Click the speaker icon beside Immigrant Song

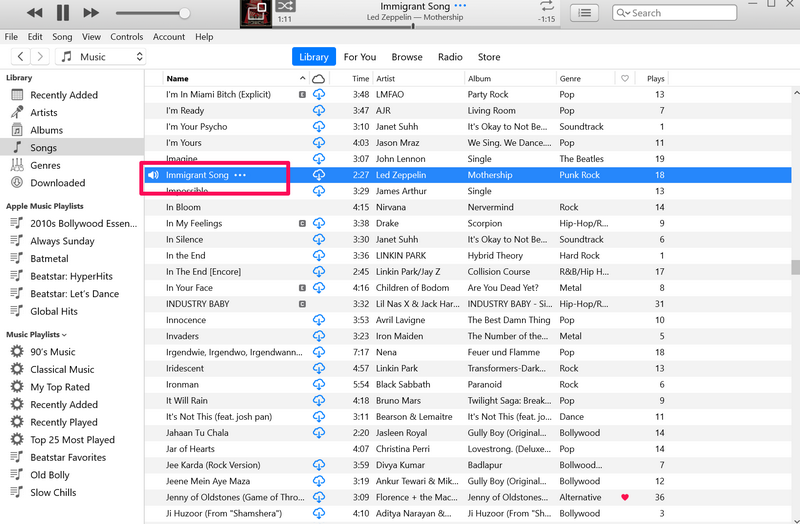click(153, 175)
